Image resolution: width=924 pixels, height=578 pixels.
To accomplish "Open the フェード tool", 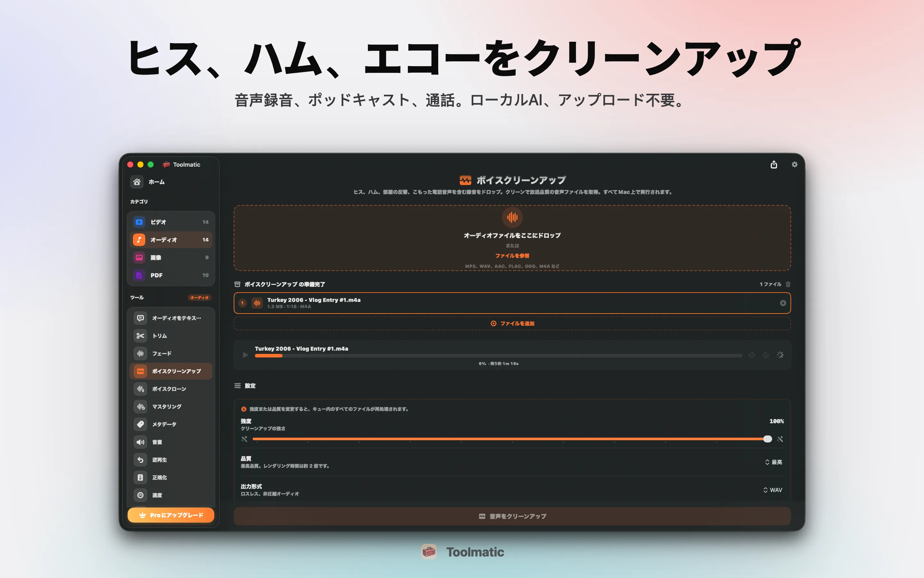I will click(x=171, y=354).
